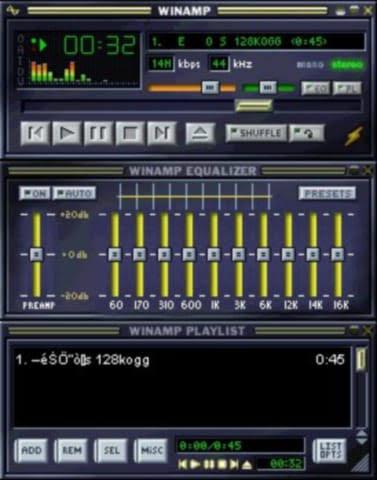Toggle Shuffle mode
The image size is (377, 480).
[x=256, y=133]
